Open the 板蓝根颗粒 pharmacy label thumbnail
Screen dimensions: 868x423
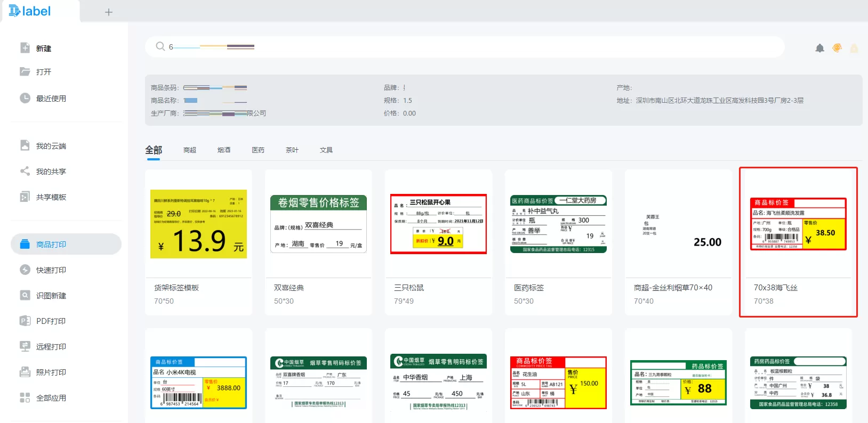click(798, 383)
